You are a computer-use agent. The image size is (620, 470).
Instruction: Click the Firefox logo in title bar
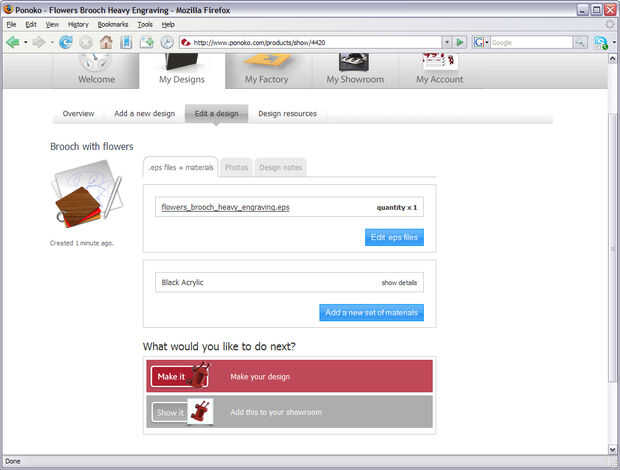point(8,9)
